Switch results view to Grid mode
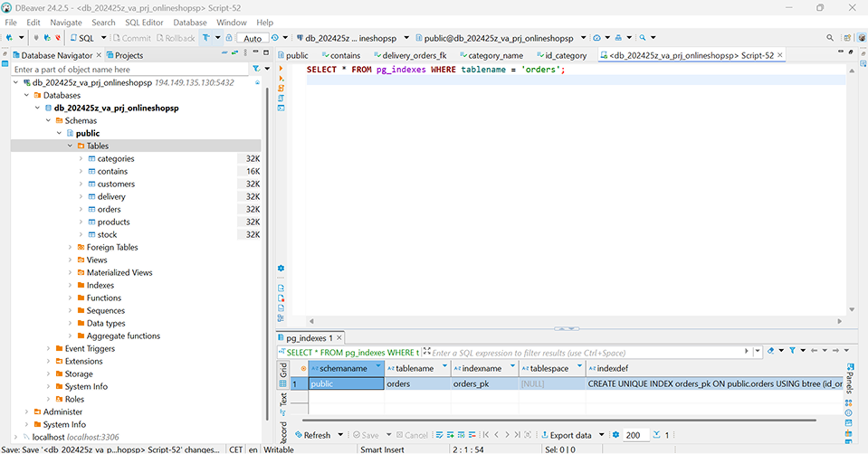 (x=282, y=370)
